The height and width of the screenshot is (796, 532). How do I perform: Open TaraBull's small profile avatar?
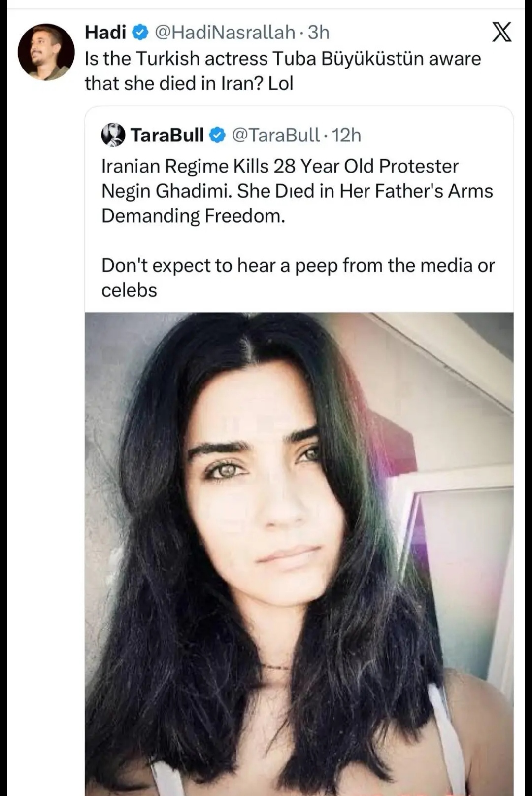point(113,135)
